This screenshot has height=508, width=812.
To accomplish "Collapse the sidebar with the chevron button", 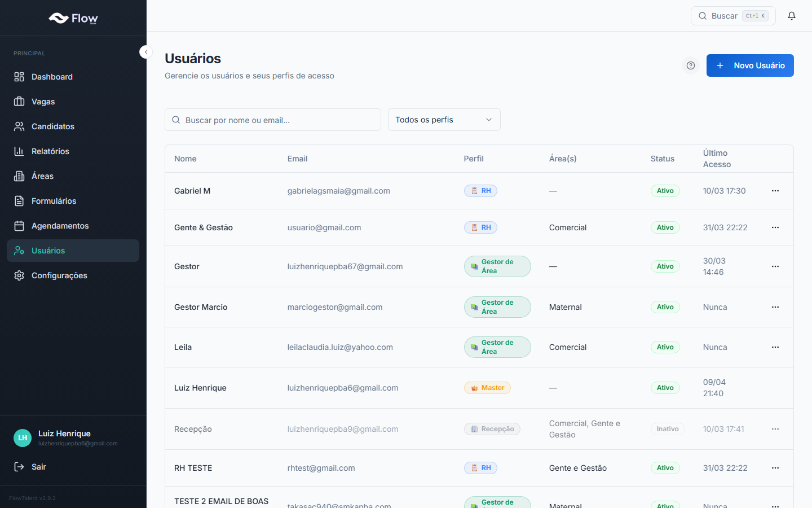I will click(x=146, y=52).
